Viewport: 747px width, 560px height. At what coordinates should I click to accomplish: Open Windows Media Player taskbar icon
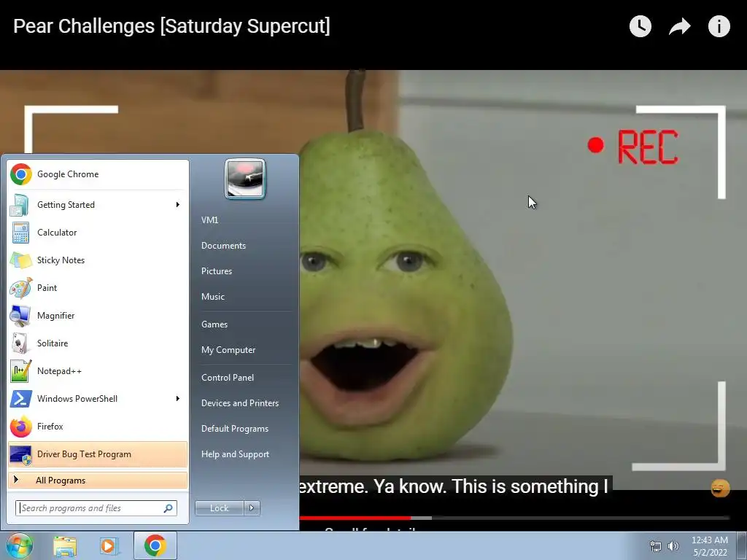(109, 546)
